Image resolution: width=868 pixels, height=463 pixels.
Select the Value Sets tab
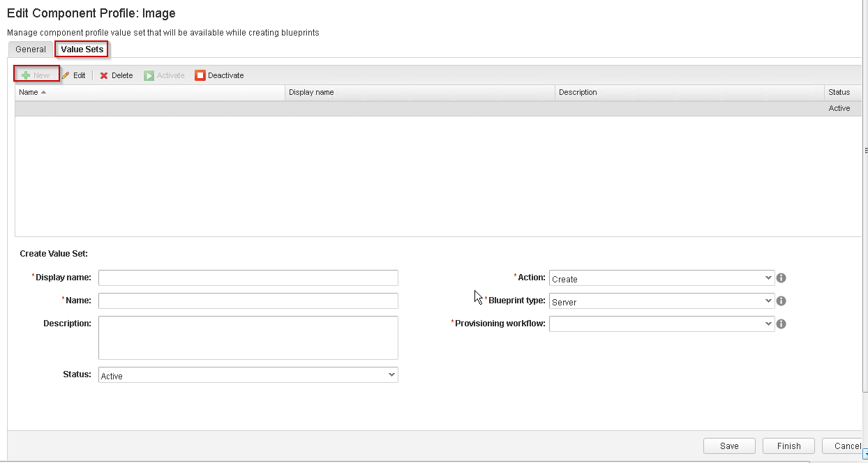[82, 50]
